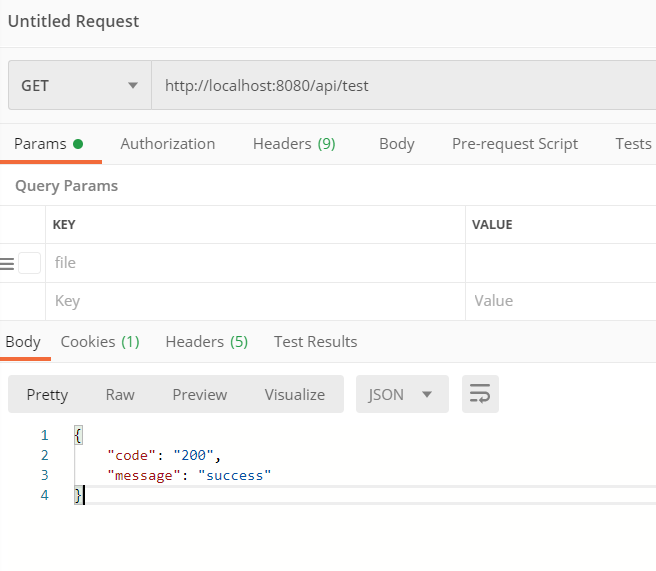Show the Test Results tab

(x=315, y=342)
